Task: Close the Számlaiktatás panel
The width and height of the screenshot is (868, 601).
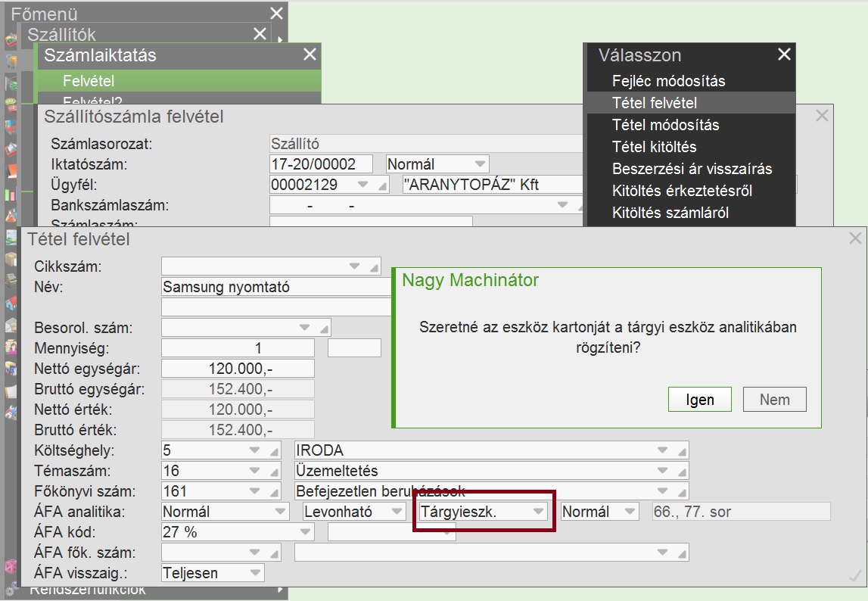Action: tap(310, 54)
